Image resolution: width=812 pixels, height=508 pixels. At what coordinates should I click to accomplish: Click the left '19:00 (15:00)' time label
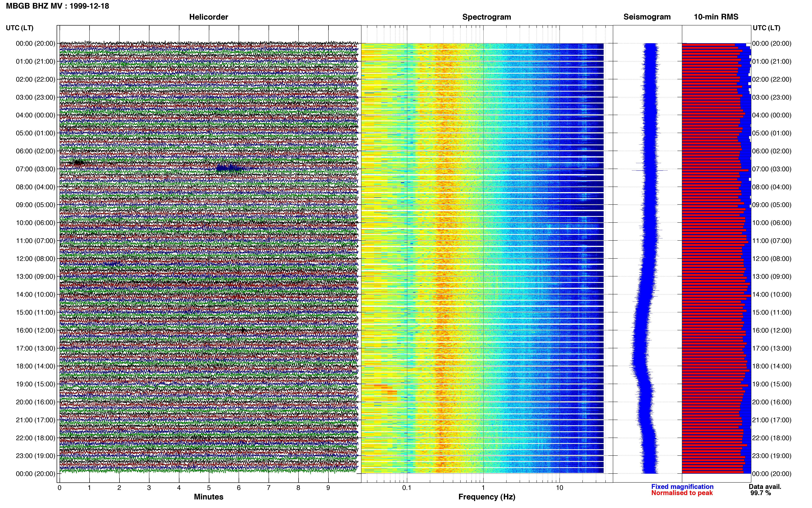coord(36,384)
